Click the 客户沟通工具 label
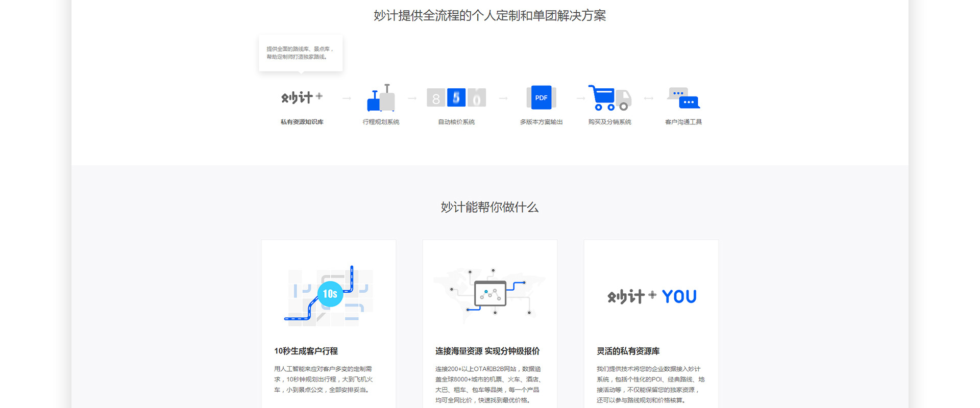Viewport: 980px width, 408px height. tap(683, 122)
